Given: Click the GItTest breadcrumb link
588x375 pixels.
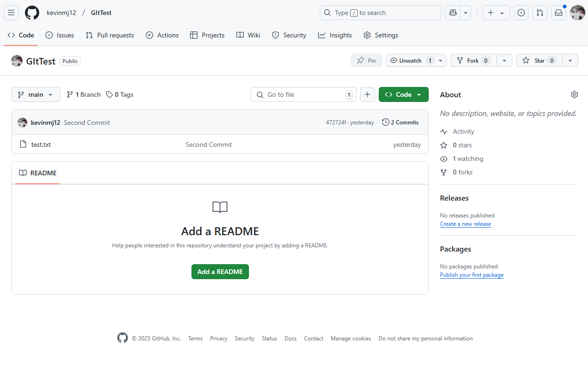Looking at the screenshot, I should pos(101,13).
